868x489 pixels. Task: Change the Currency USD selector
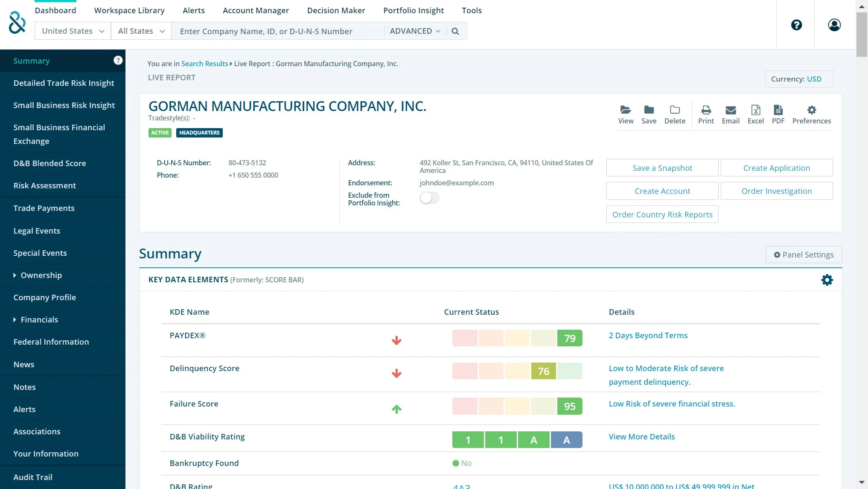click(x=799, y=79)
